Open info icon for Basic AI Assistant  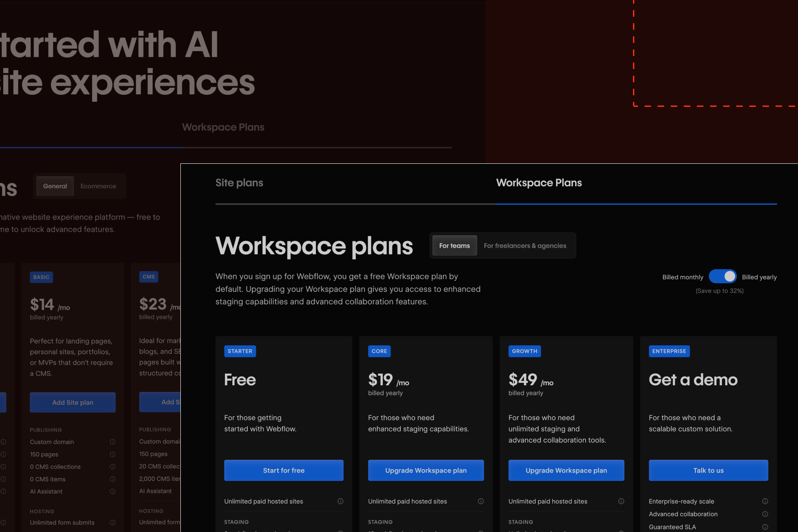tap(113, 491)
